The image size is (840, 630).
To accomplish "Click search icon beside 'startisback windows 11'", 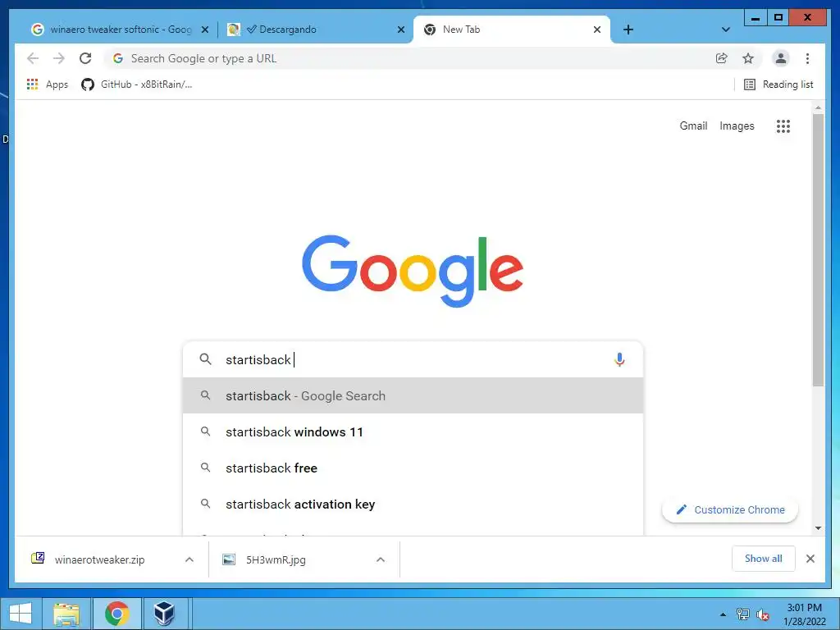I will click(205, 431).
